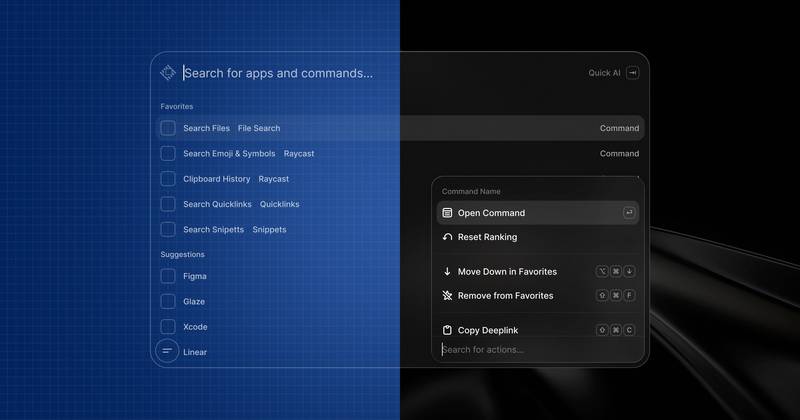The height and width of the screenshot is (420, 800).
Task: Click Shift key badge on Remove from Favorites
Action: 602,295
